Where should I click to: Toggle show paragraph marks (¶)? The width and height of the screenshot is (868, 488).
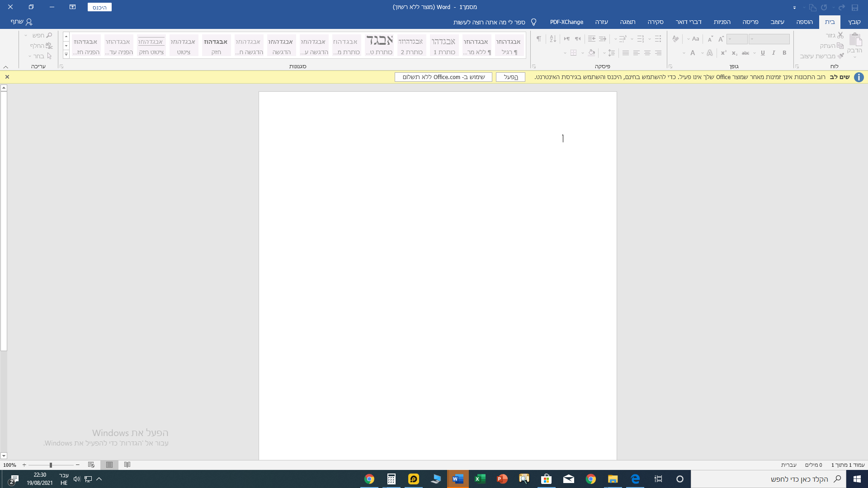click(538, 39)
